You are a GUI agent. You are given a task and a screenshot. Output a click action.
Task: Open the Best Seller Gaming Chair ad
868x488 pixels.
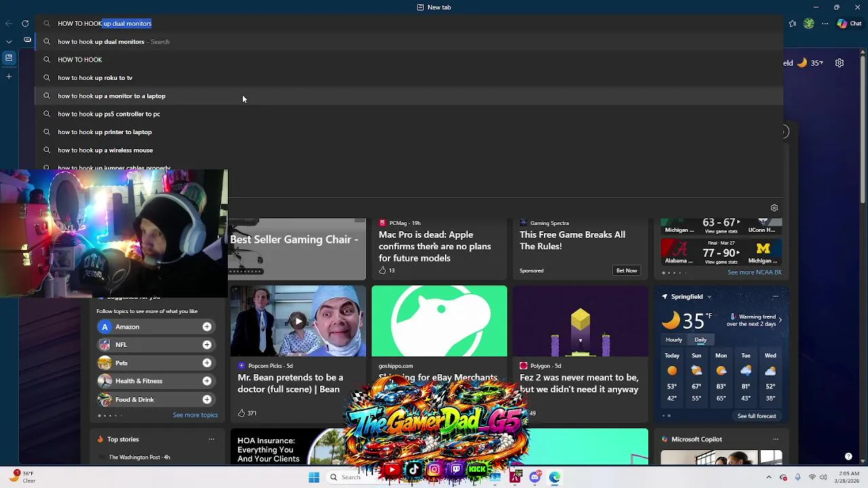pyautogui.click(x=297, y=249)
